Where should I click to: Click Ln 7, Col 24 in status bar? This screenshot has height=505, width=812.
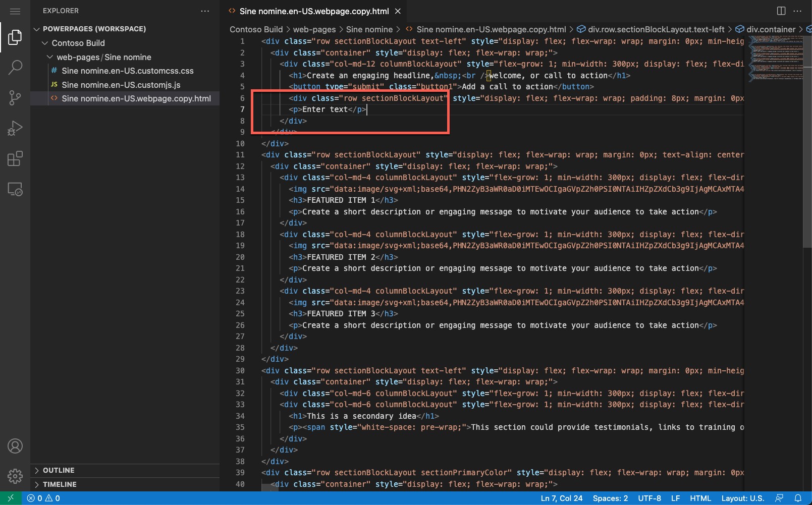(561, 498)
